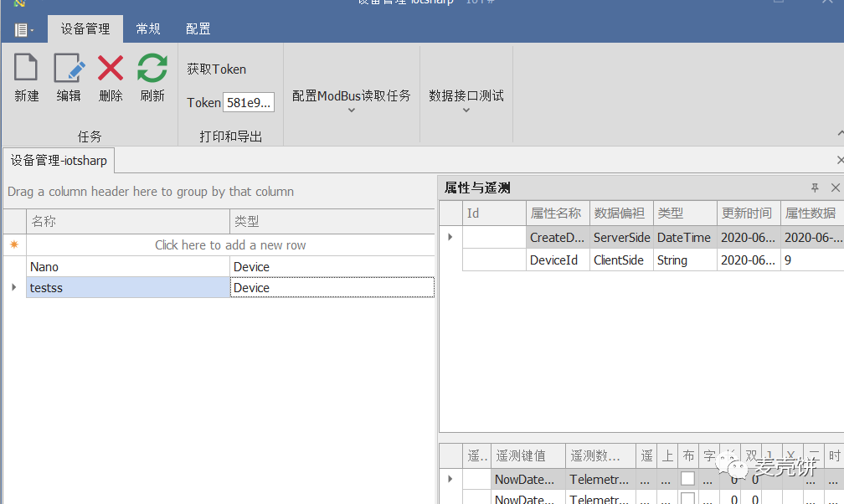Switch to the 设备管理 ribbon tab

pyautogui.click(x=85, y=29)
